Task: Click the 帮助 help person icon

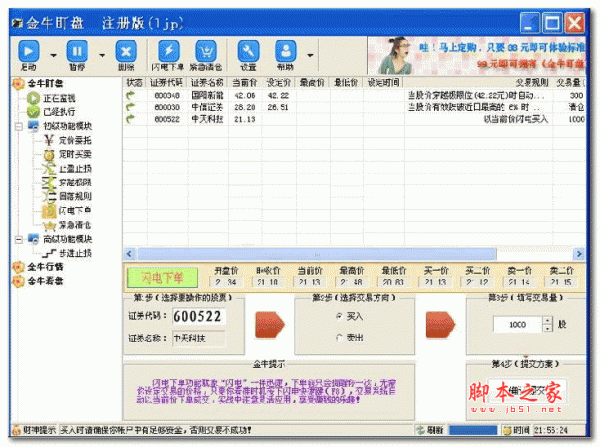Action: coord(285,51)
